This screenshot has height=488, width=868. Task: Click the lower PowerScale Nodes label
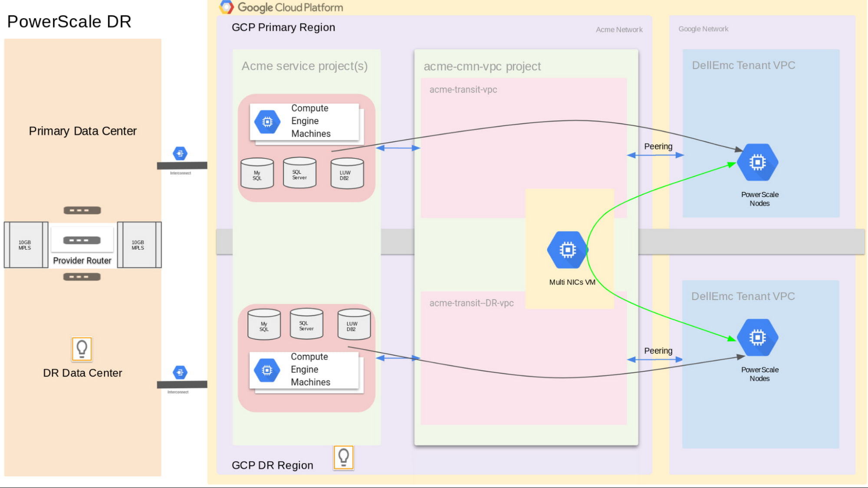pyautogui.click(x=759, y=374)
